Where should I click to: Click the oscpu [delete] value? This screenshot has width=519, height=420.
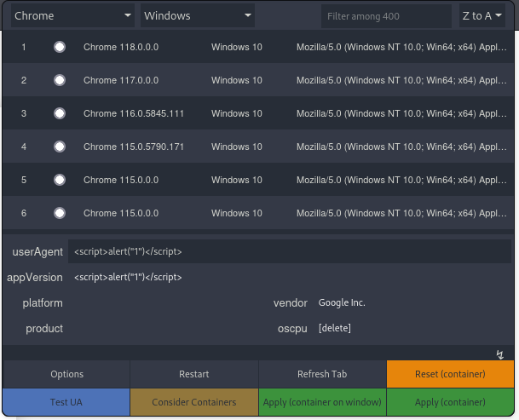coord(335,328)
